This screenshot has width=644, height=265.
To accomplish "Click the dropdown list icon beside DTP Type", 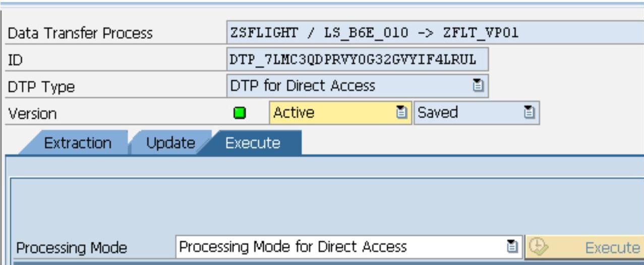I will [x=476, y=86].
